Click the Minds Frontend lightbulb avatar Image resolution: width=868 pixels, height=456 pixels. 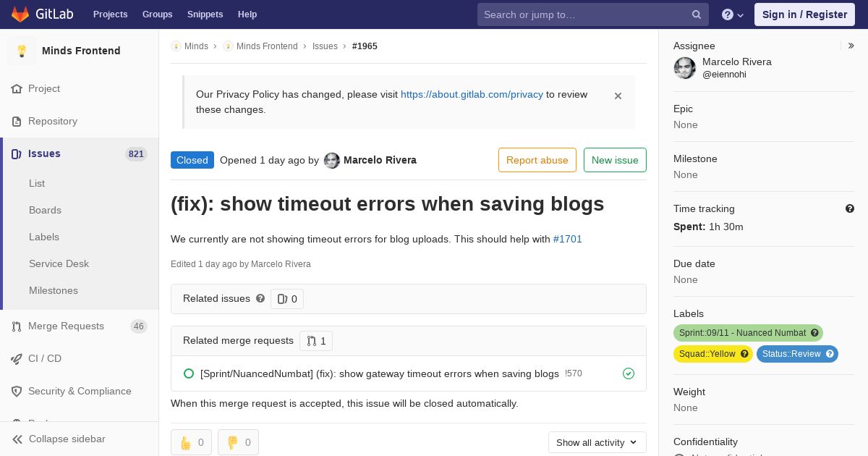(x=22, y=51)
